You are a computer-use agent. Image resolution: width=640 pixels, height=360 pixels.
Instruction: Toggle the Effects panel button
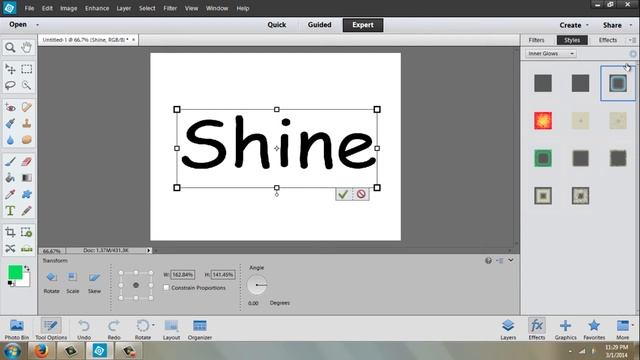537,329
